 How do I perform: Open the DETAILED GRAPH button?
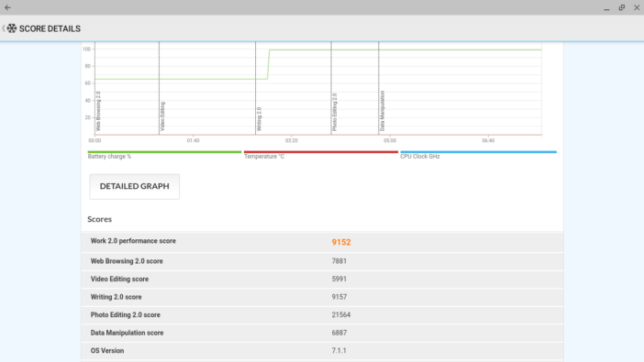(134, 186)
